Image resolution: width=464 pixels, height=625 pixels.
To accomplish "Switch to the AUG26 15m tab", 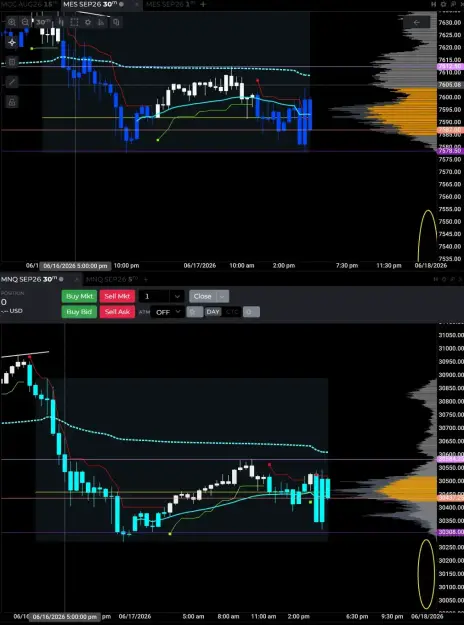I will tap(28, 4).
